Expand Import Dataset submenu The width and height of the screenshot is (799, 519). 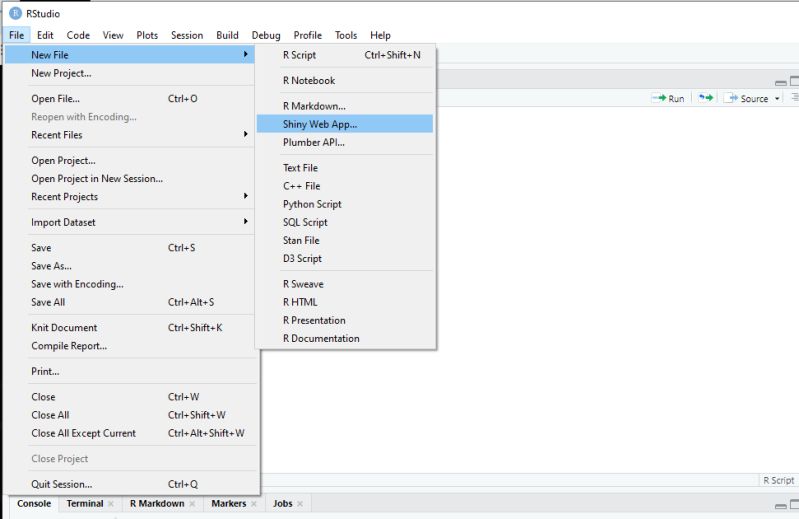click(129, 222)
